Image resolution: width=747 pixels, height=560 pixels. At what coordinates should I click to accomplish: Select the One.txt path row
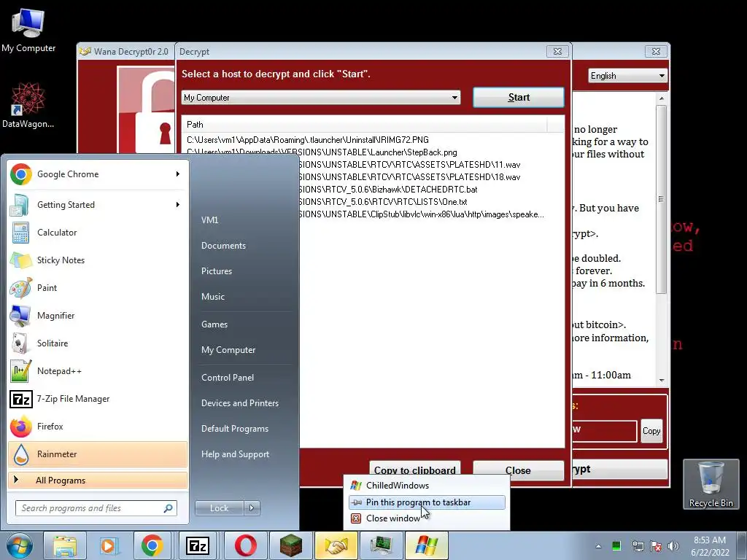(x=384, y=202)
